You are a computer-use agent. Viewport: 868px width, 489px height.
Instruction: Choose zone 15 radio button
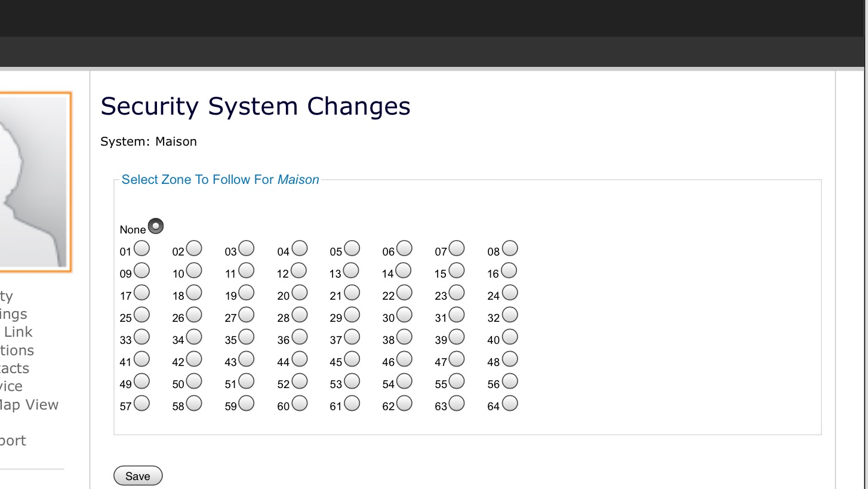tap(457, 270)
